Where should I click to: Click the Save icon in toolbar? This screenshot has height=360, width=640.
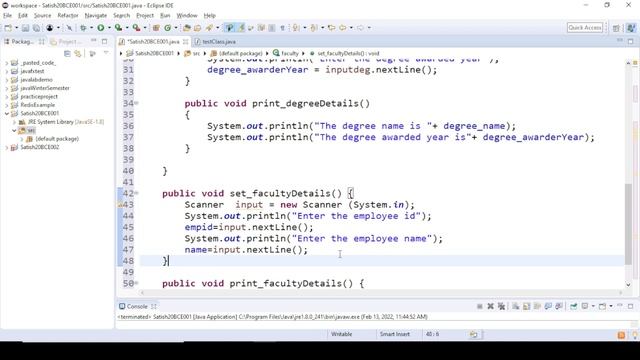click(x=25, y=28)
